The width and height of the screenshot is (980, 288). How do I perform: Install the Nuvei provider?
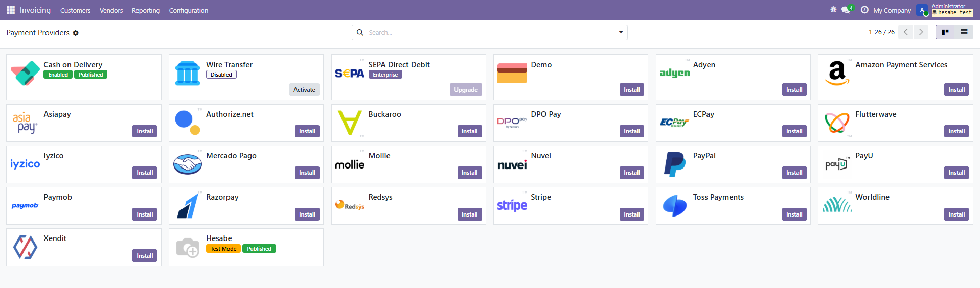pos(632,173)
